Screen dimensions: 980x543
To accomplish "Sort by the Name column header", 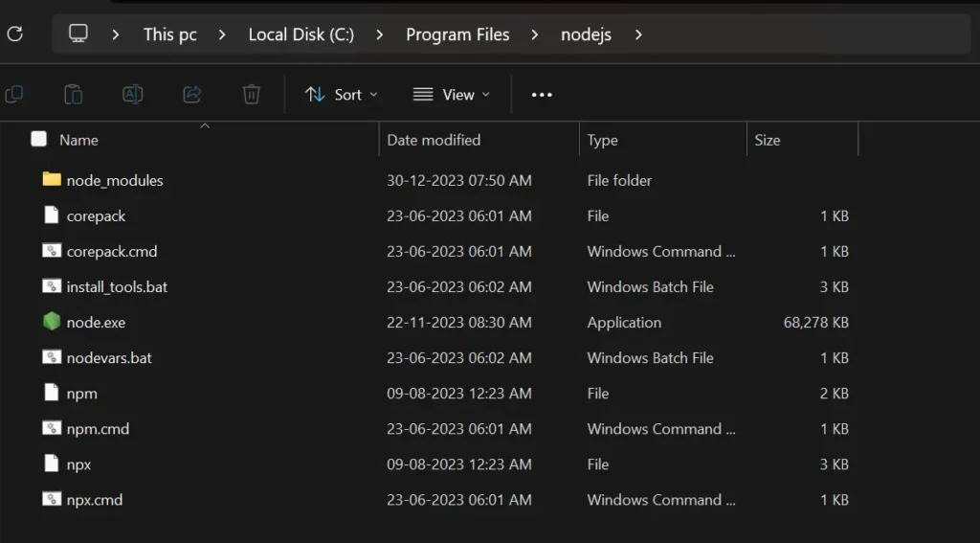I will 78,140.
